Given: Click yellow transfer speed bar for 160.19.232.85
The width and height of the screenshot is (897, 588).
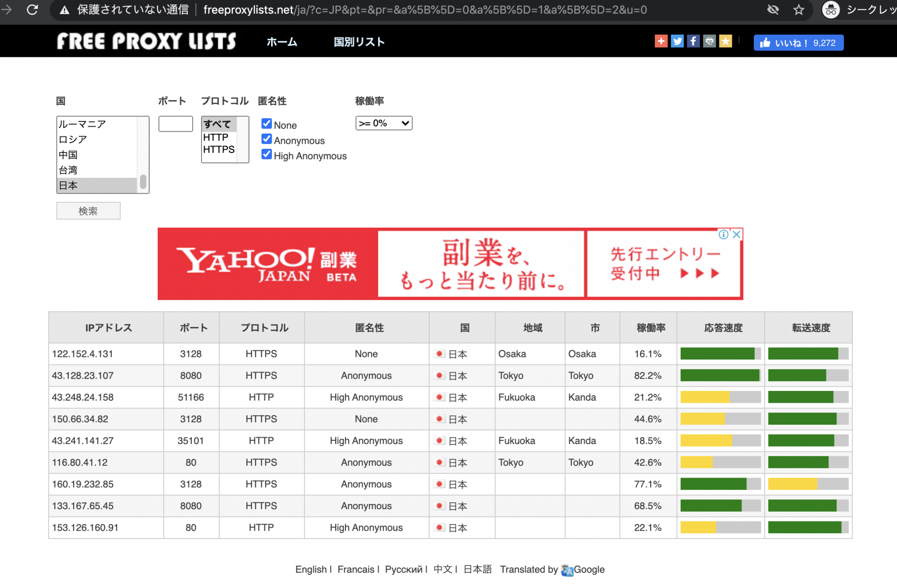Looking at the screenshot, I should click(792, 484).
